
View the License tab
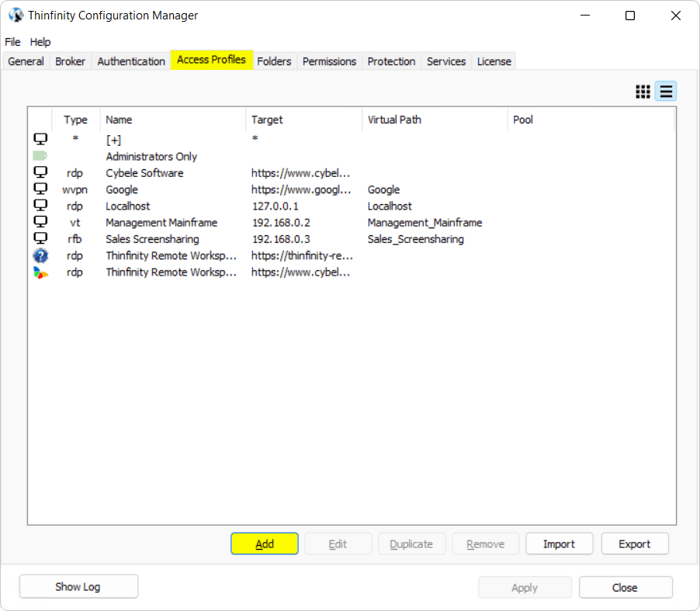494,61
